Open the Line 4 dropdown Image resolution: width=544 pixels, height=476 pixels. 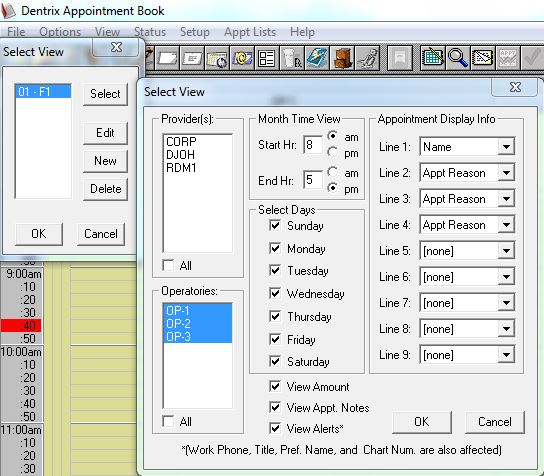[506, 225]
